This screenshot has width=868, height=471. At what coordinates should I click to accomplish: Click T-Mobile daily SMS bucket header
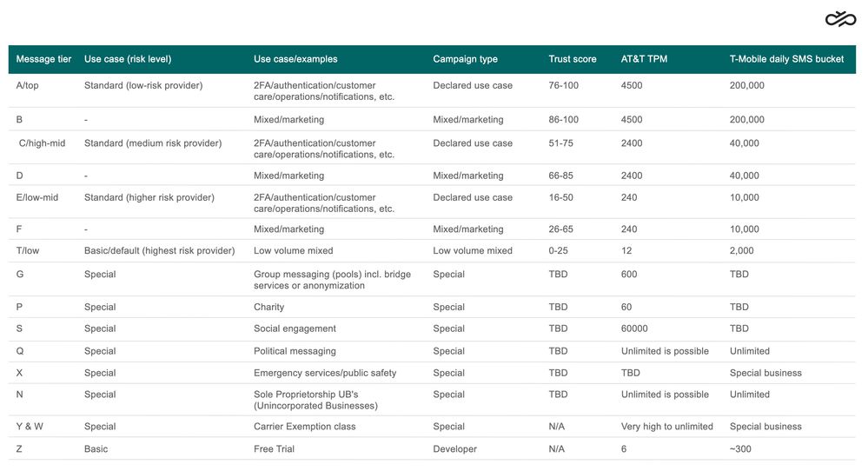point(786,59)
